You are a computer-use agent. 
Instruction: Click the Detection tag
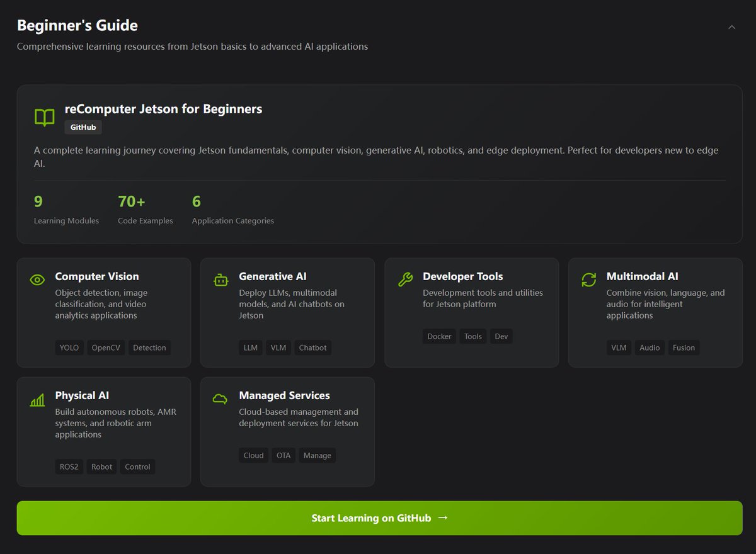pyautogui.click(x=149, y=348)
